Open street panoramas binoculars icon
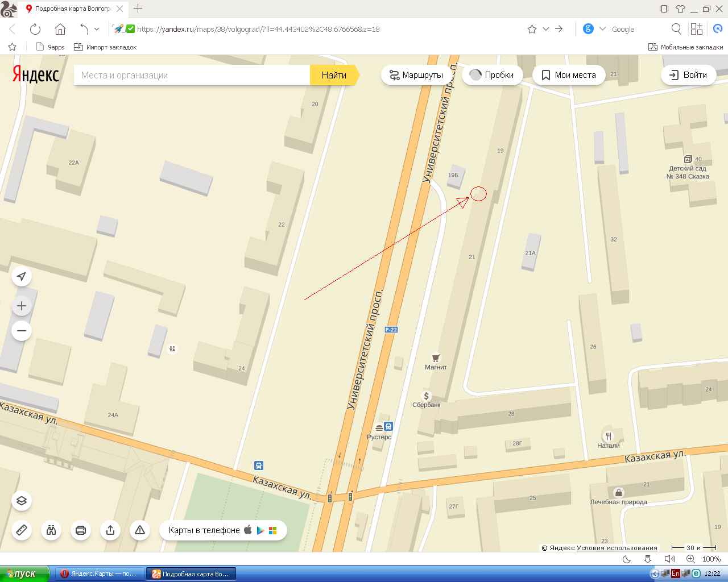This screenshot has height=582, width=728. [51, 530]
